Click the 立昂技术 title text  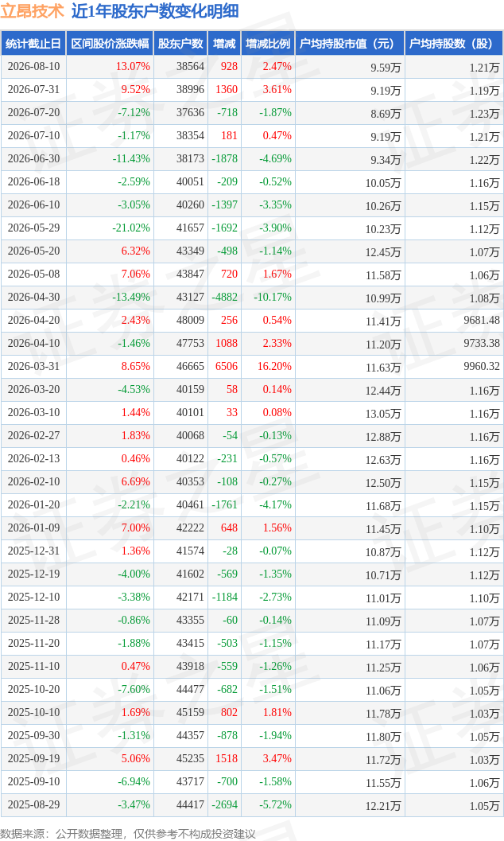[x=32, y=11]
